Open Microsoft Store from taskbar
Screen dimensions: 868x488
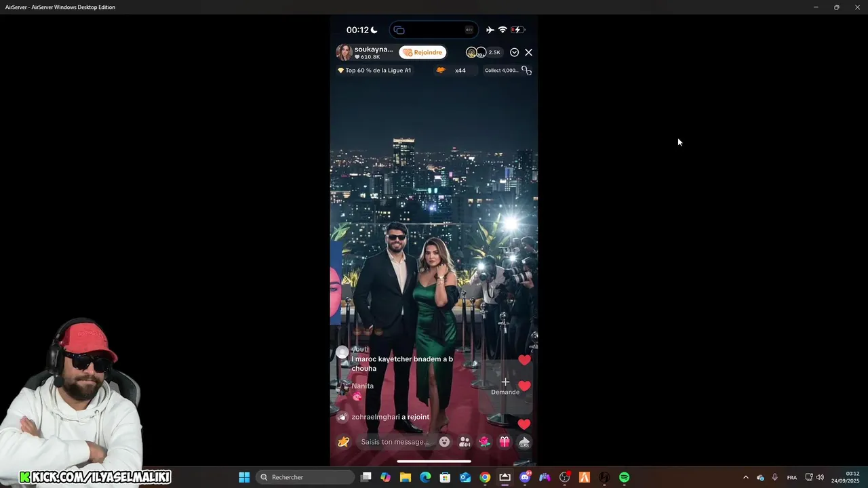[x=445, y=477]
